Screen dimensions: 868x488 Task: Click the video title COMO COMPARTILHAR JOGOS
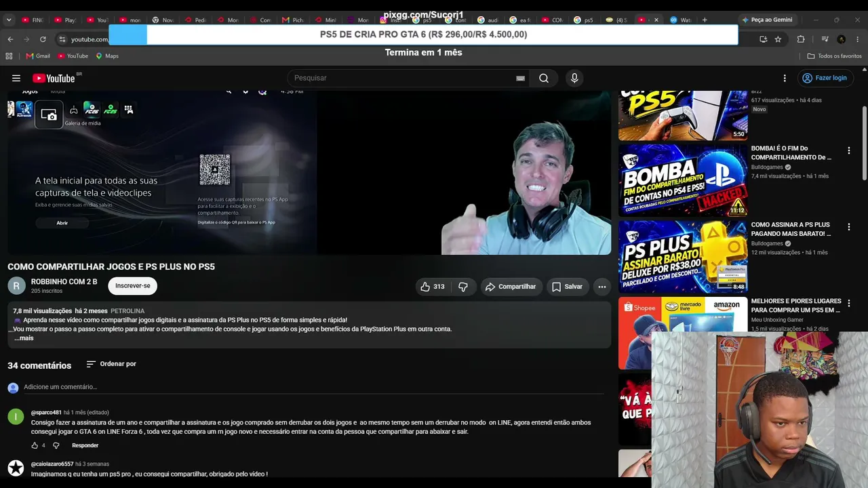click(111, 267)
